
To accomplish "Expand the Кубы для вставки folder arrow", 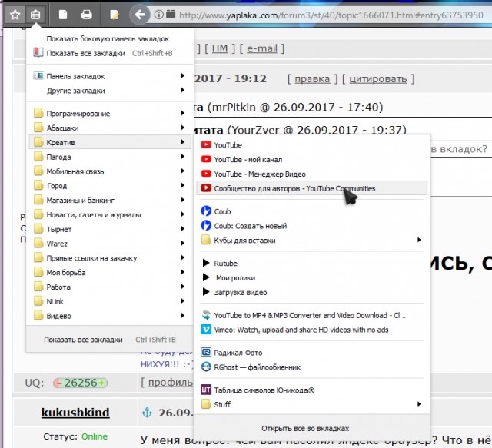I will tap(419, 240).
